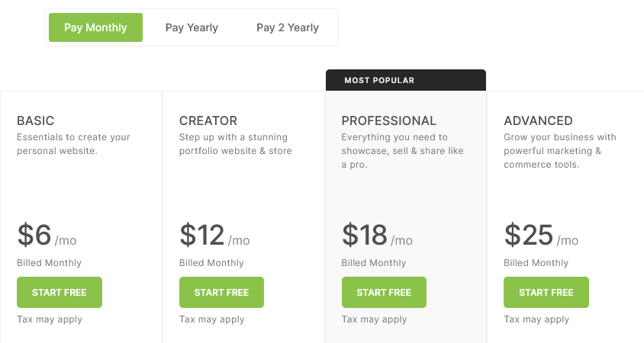644x343 pixels.
Task: Select the $12 per month price
Action: click(214, 236)
